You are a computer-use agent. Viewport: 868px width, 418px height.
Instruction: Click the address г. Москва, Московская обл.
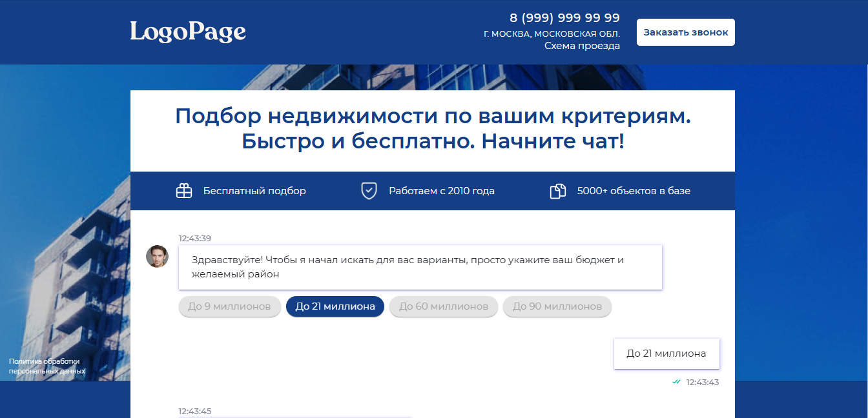pos(552,34)
